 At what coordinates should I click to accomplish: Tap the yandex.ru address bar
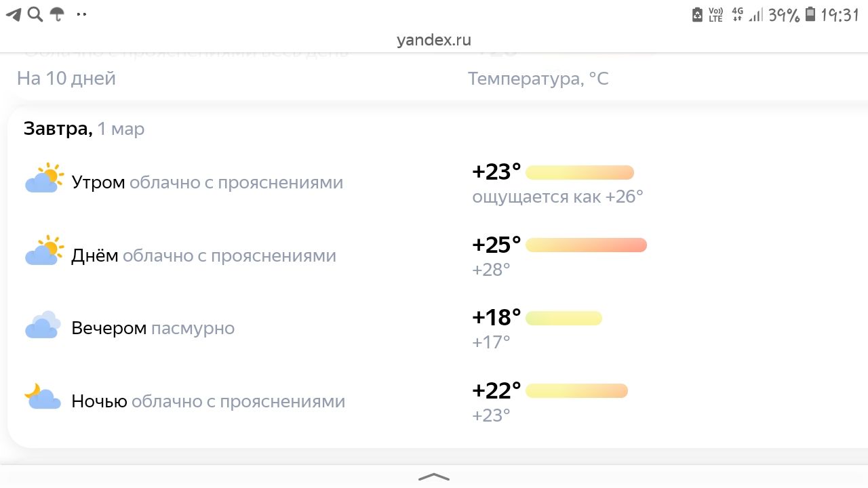(x=434, y=40)
